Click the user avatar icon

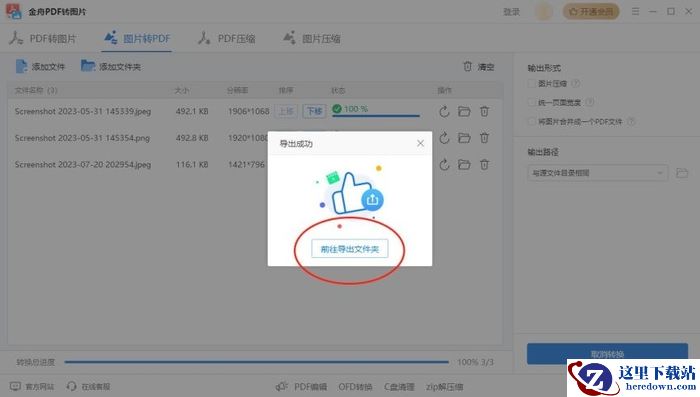point(543,12)
